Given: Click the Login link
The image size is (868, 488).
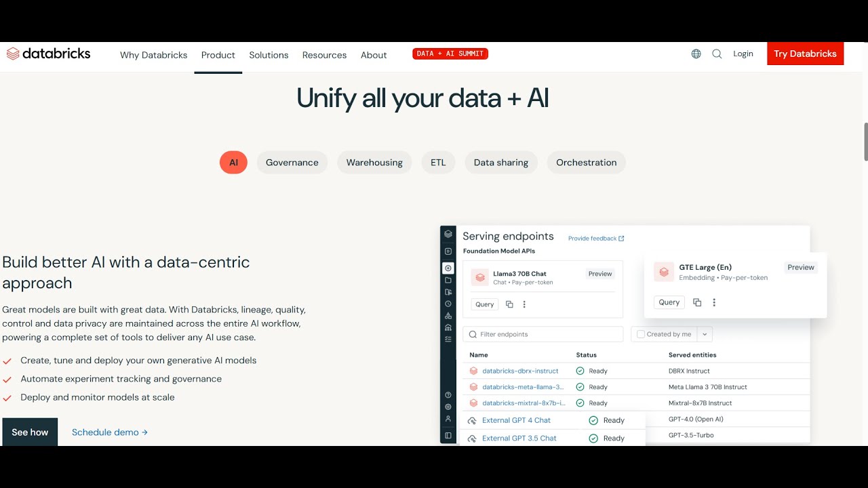Looking at the screenshot, I should pos(743,54).
